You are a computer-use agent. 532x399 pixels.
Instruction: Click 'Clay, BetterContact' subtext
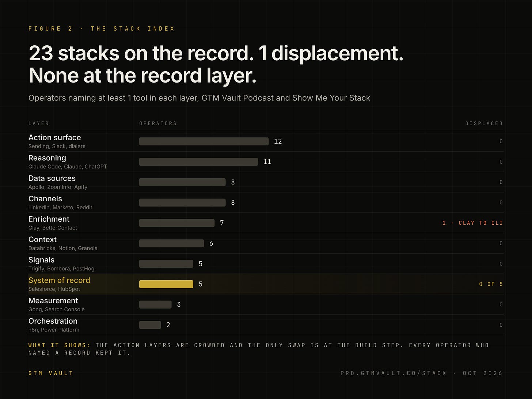point(53,228)
